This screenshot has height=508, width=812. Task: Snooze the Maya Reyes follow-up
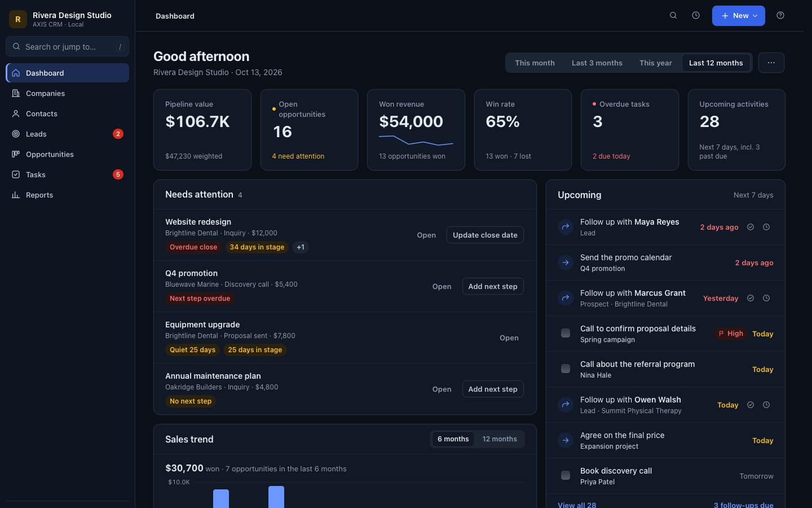click(766, 227)
